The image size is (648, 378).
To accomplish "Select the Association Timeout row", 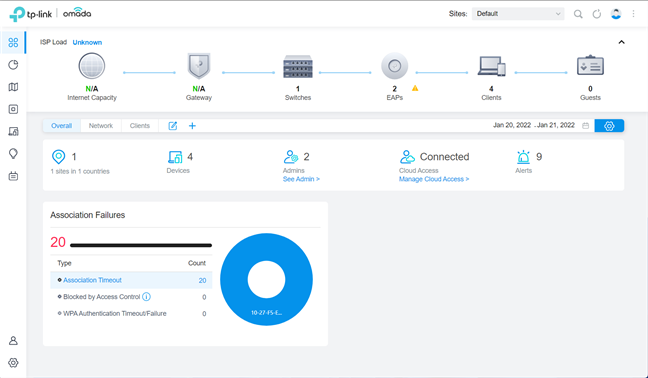I will tap(131, 280).
